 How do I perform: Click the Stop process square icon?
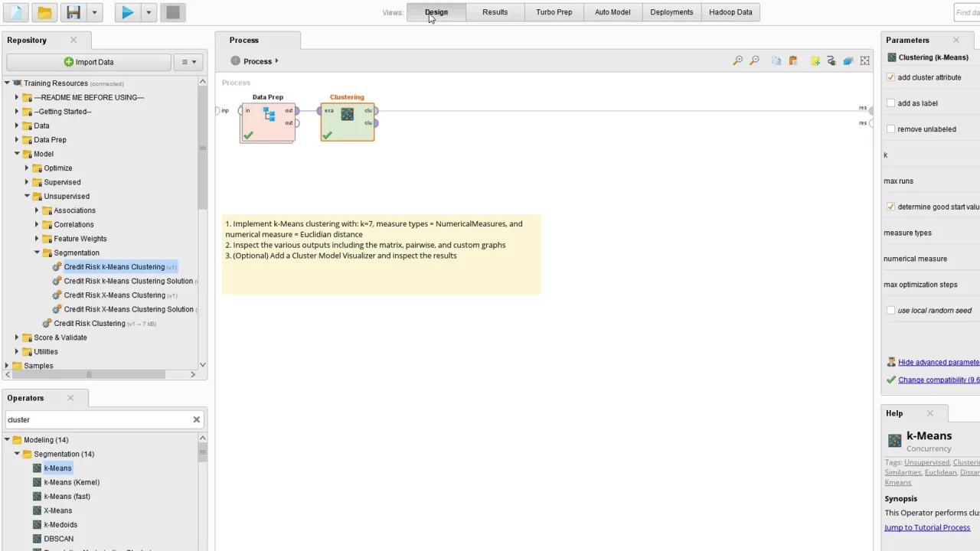pyautogui.click(x=173, y=12)
